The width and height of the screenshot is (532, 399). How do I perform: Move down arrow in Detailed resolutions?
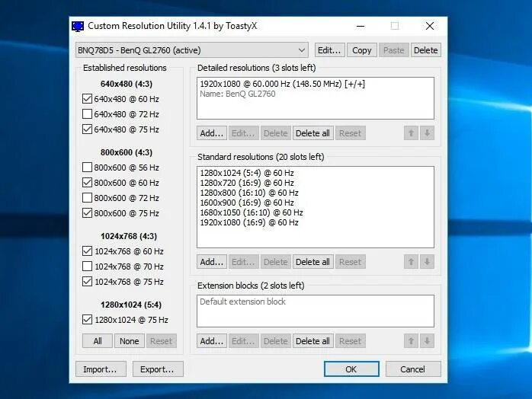pyautogui.click(x=427, y=133)
